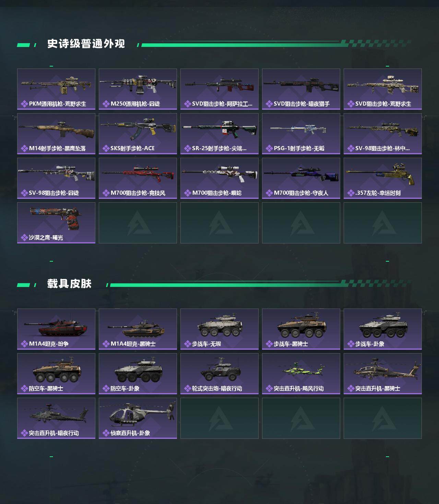Click the 沙漠之鹰-曙光 pistol skin

(x=56, y=223)
